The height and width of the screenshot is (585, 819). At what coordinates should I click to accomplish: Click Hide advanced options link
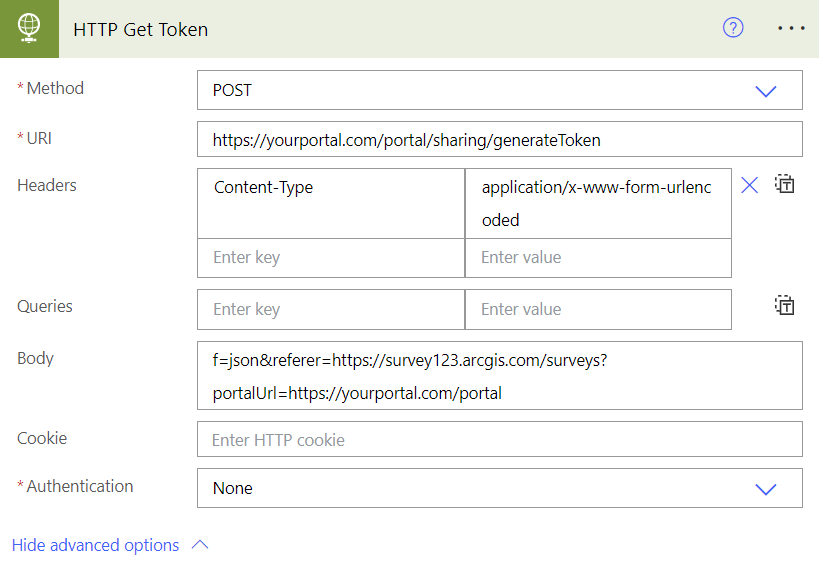95,545
